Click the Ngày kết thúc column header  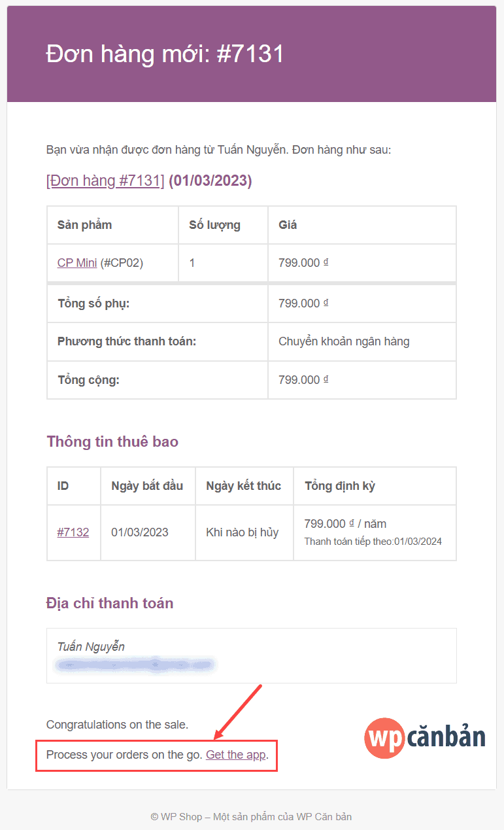pyautogui.click(x=243, y=486)
